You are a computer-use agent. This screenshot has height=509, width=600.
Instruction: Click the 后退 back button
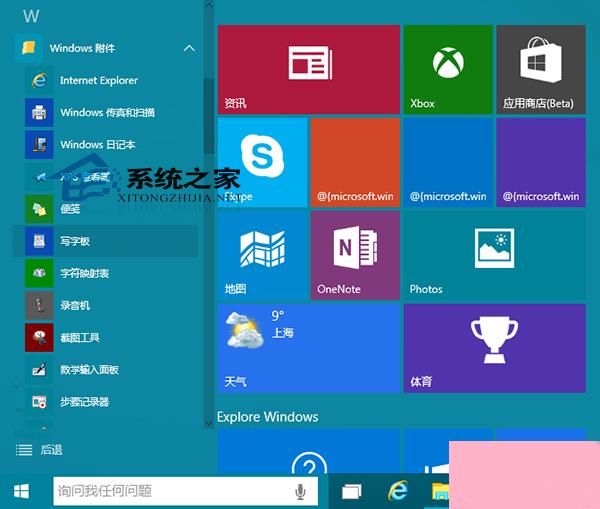(39, 450)
